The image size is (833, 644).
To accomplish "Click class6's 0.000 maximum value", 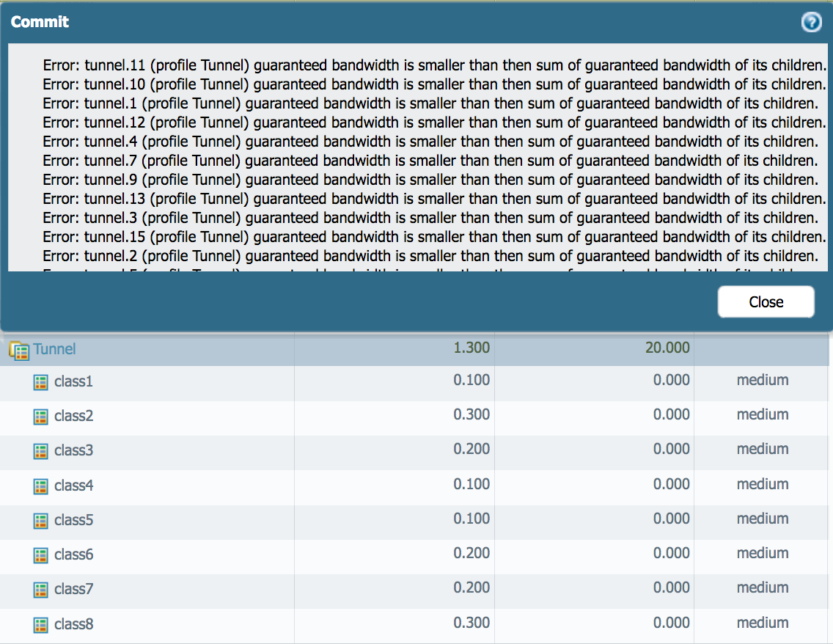I will (x=672, y=553).
